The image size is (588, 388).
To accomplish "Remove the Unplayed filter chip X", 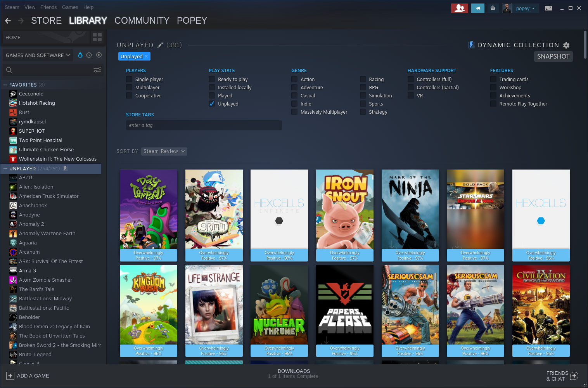I will 146,56.
